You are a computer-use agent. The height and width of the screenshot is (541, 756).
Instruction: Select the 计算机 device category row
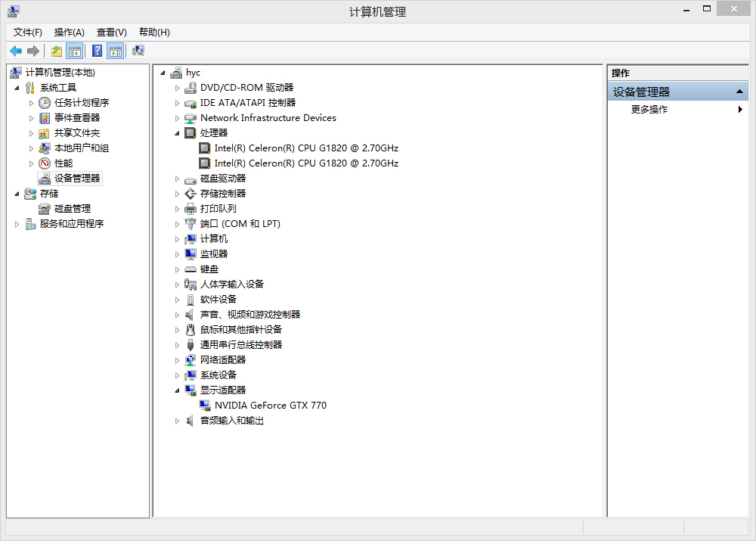point(214,239)
